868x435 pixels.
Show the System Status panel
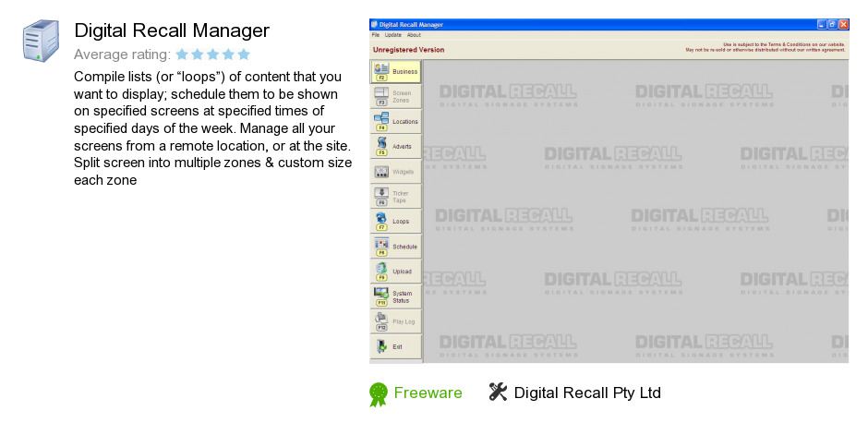tap(396, 296)
